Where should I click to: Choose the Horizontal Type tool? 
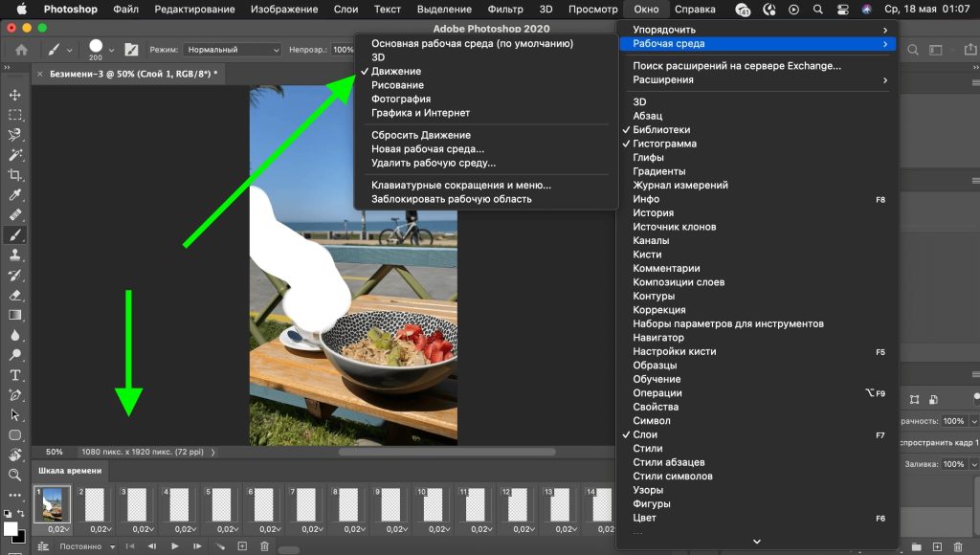click(x=15, y=375)
